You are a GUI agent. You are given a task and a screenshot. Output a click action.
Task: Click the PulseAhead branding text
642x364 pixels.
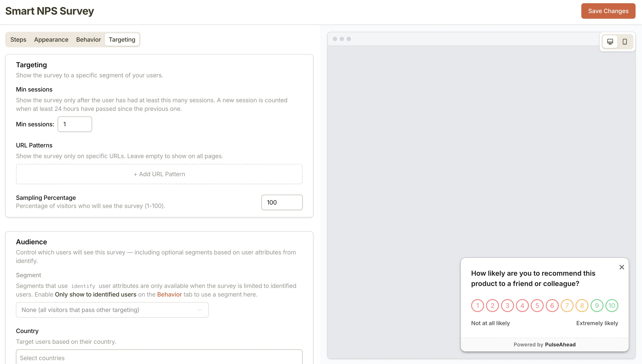(560, 344)
